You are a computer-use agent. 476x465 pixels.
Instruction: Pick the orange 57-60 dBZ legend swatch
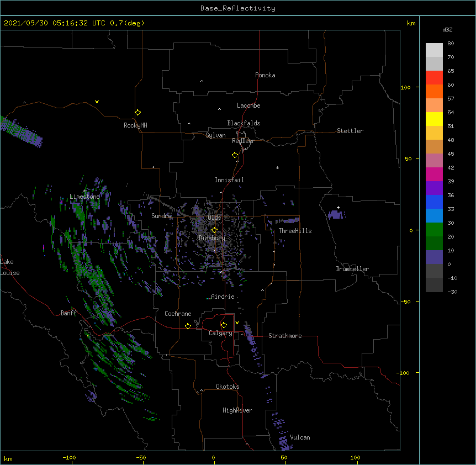(434, 91)
